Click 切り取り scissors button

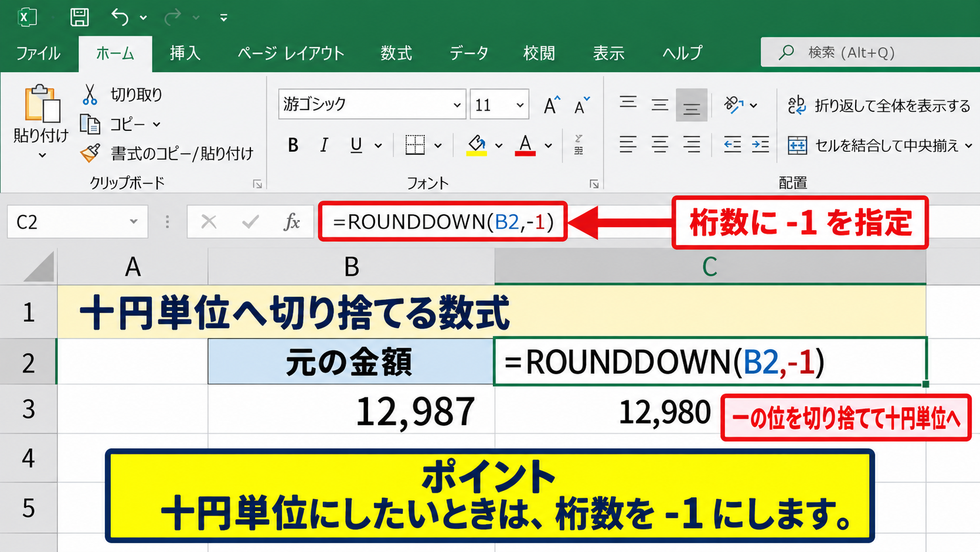122,94
